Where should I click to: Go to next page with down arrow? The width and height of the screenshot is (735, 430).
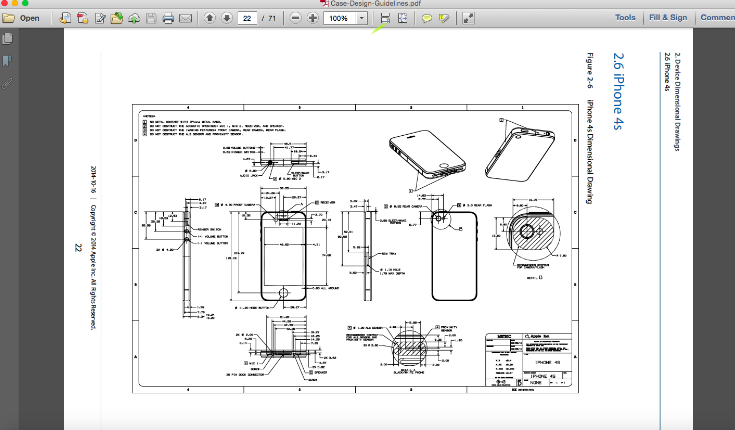(227, 18)
